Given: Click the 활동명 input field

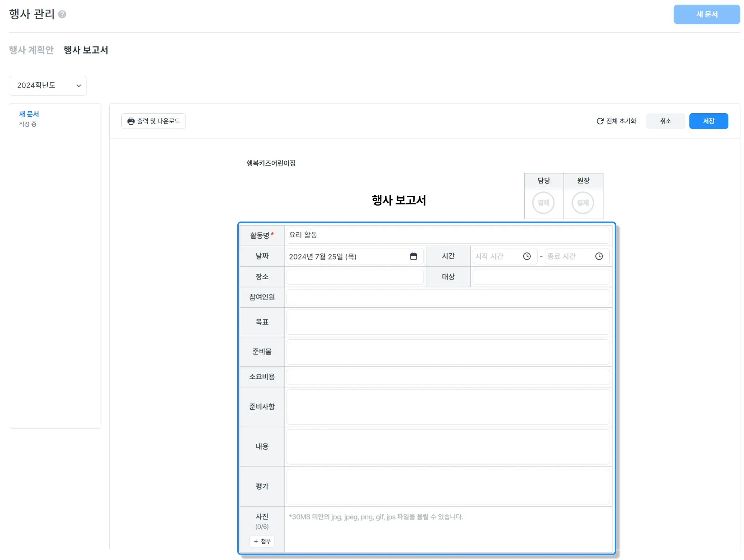Looking at the screenshot, I should pos(448,235).
